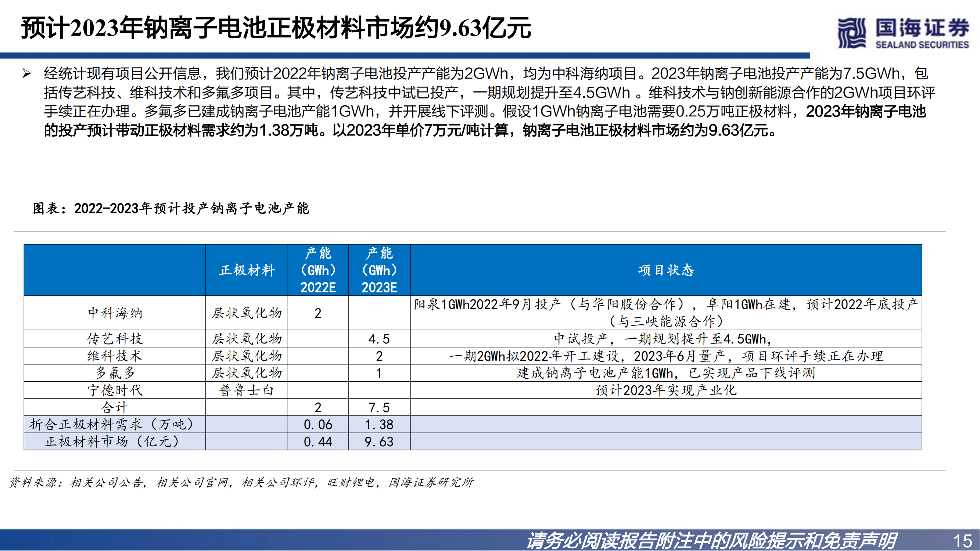The image size is (980, 551).
Task: Click the bold sentence about 1.38万吨 demand
Action: pos(485,121)
